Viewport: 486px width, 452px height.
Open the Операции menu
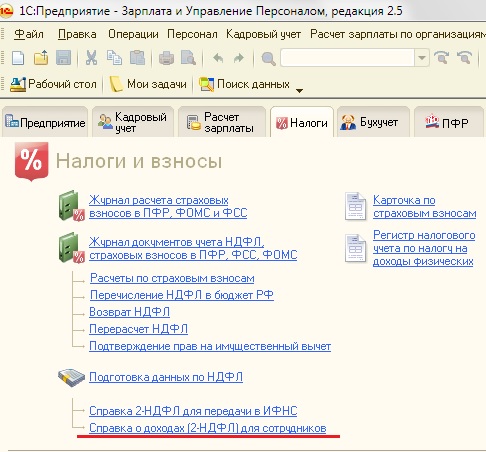133,34
